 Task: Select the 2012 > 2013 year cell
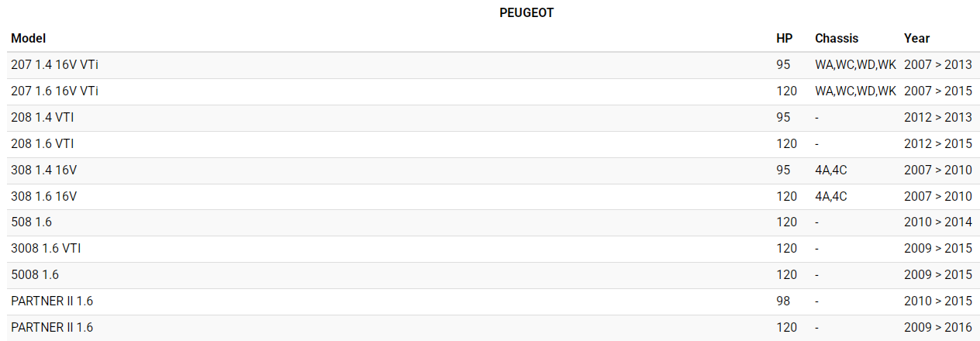[x=937, y=118]
